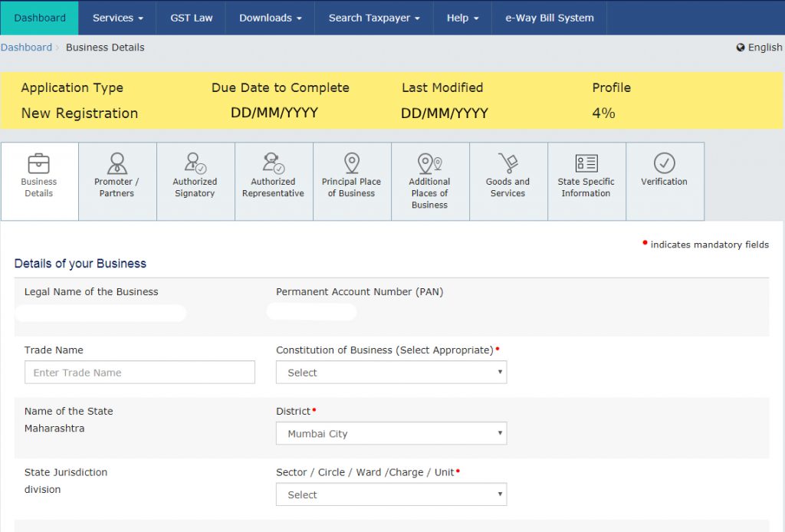Screen dimensions: 785x532
Task: Open the Constitution of Business dropdown
Action: pyautogui.click(x=392, y=373)
